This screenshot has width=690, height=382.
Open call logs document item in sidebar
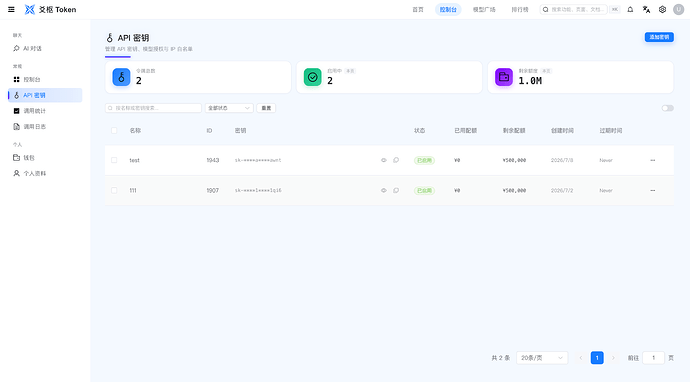coord(45,127)
